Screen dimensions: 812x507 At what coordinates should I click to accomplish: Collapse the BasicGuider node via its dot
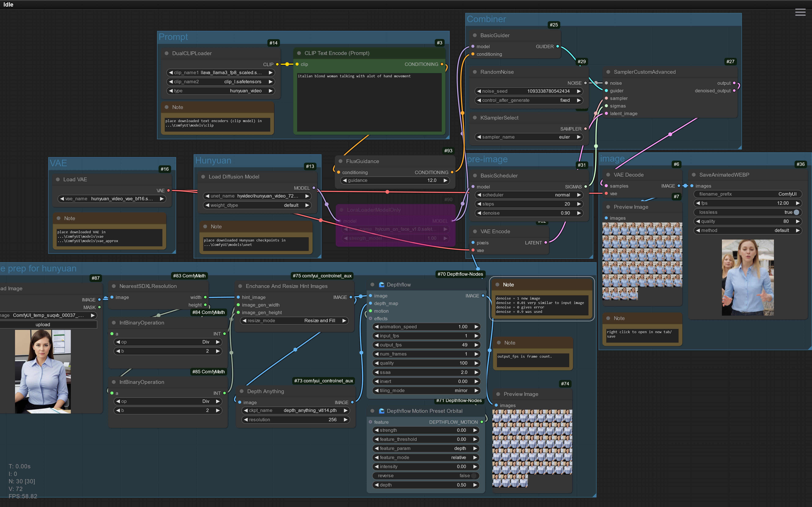[x=475, y=35]
